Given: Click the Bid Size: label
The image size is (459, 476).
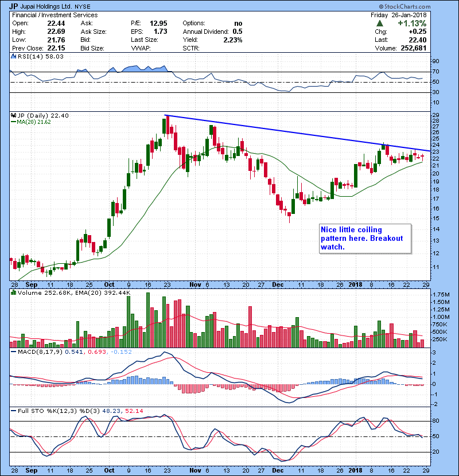Looking at the screenshot, I should click(x=92, y=48).
